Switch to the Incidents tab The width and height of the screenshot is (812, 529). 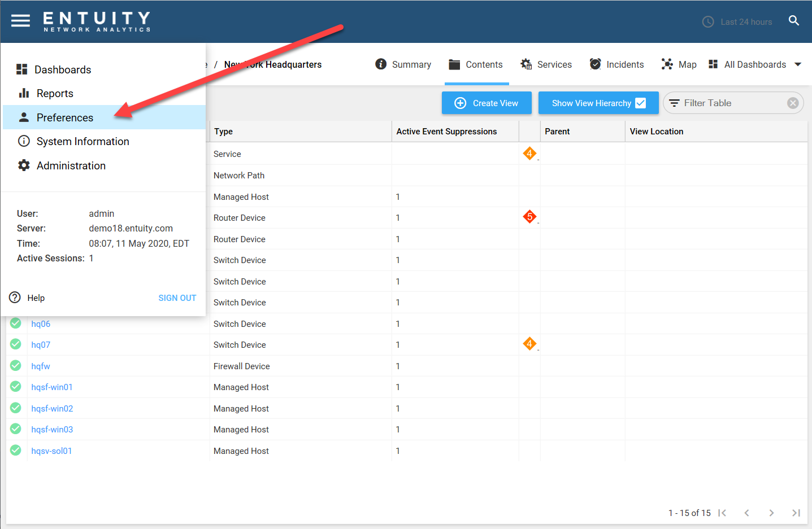pyautogui.click(x=617, y=64)
